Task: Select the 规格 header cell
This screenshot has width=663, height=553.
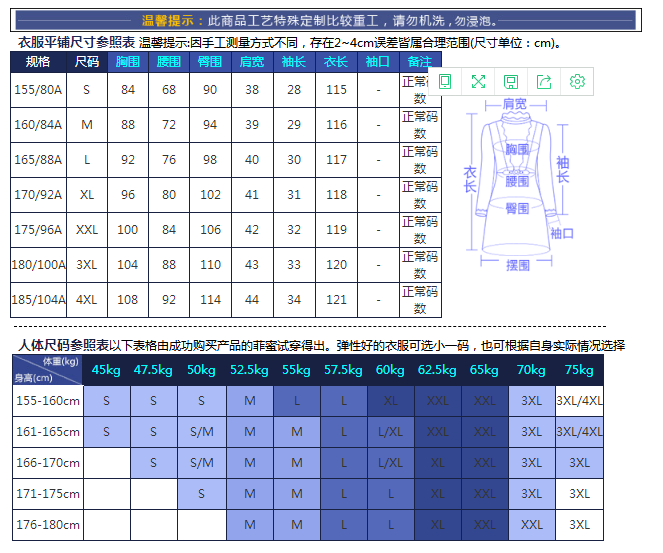Action: point(38,62)
